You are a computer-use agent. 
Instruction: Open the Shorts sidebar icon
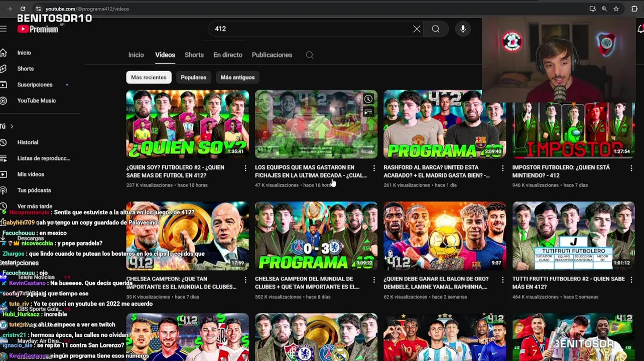3,69
